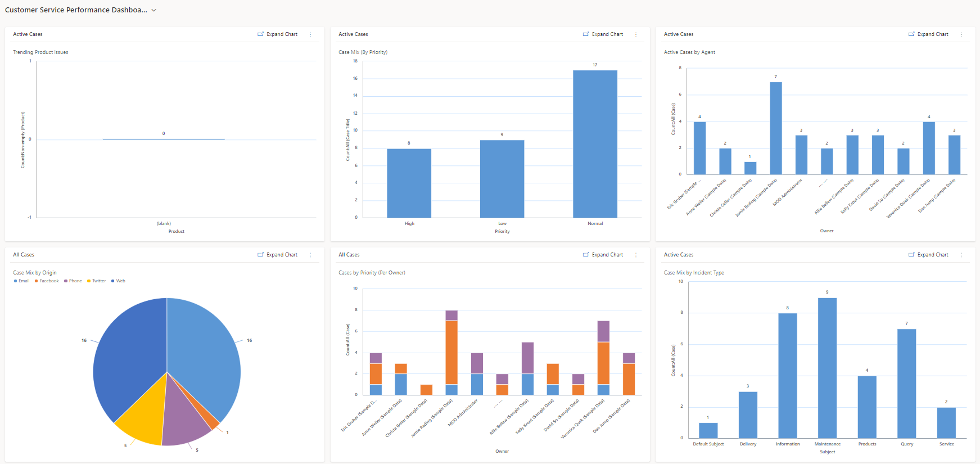This screenshot has width=980, height=464.
Task: Open more options for Trending Product Issues
Action: [310, 34]
